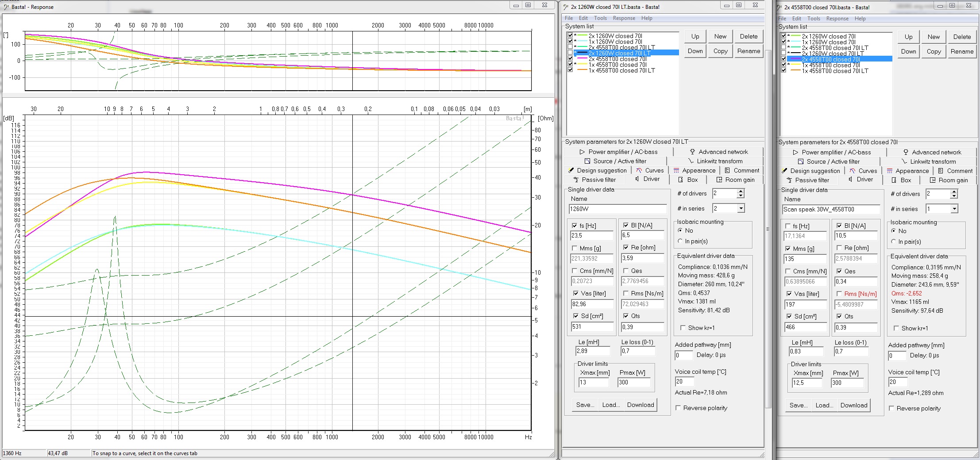
Task: Click 43,47 dB status bar value
Action: [58, 453]
